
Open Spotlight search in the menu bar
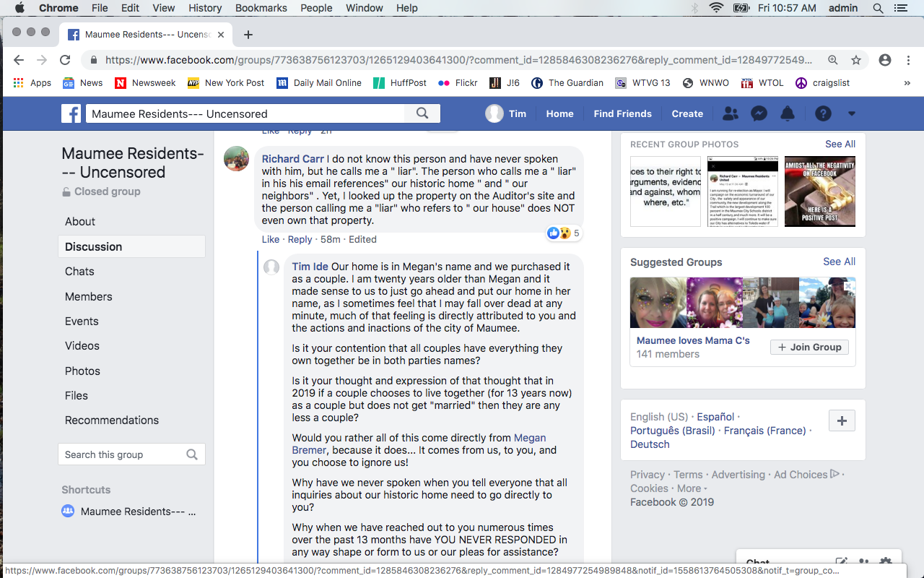tap(878, 8)
